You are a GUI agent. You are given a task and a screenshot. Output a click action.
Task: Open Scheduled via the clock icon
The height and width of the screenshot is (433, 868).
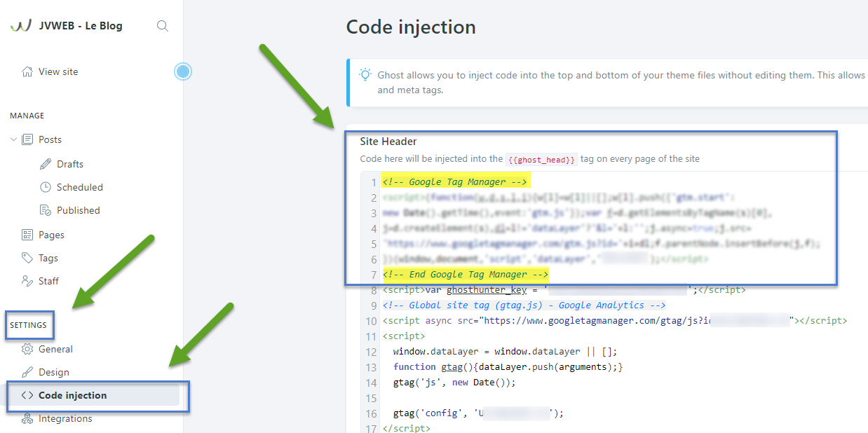click(x=46, y=187)
